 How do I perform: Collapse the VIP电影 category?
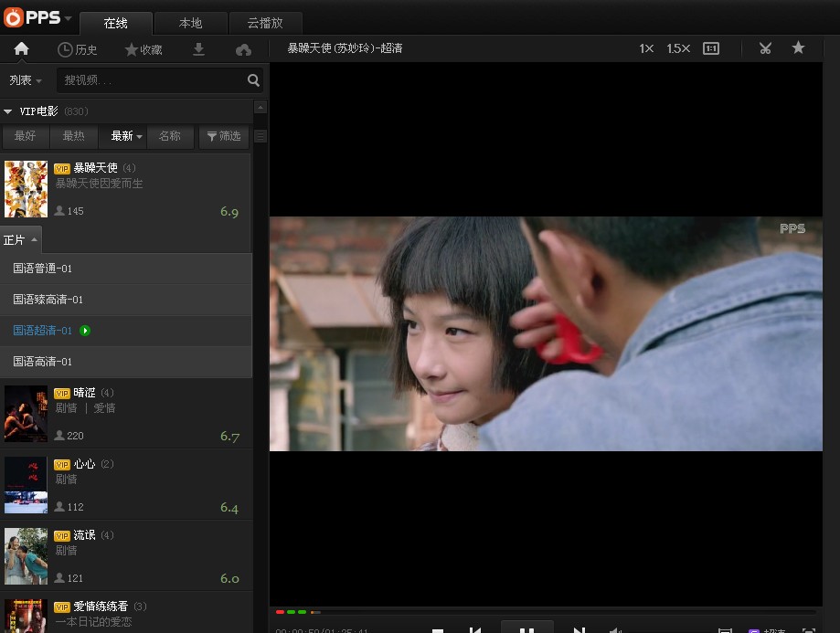[x=7, y=111]
